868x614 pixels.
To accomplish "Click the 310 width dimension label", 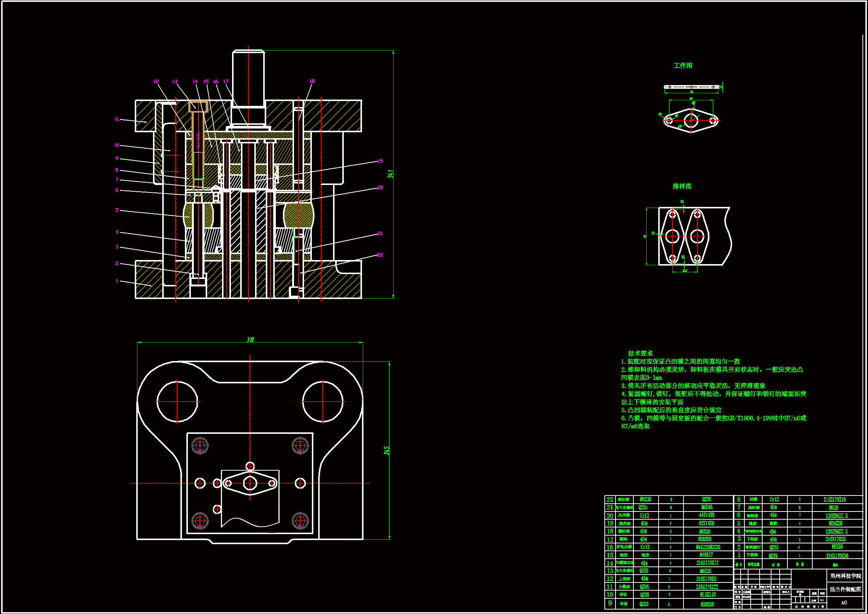I will point(250,340).
